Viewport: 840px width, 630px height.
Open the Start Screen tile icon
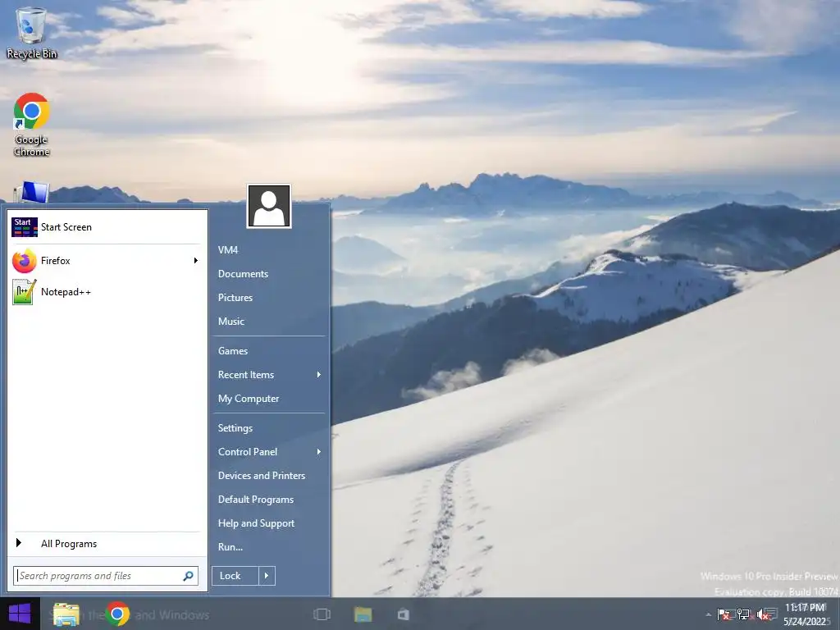pos(24,227)
